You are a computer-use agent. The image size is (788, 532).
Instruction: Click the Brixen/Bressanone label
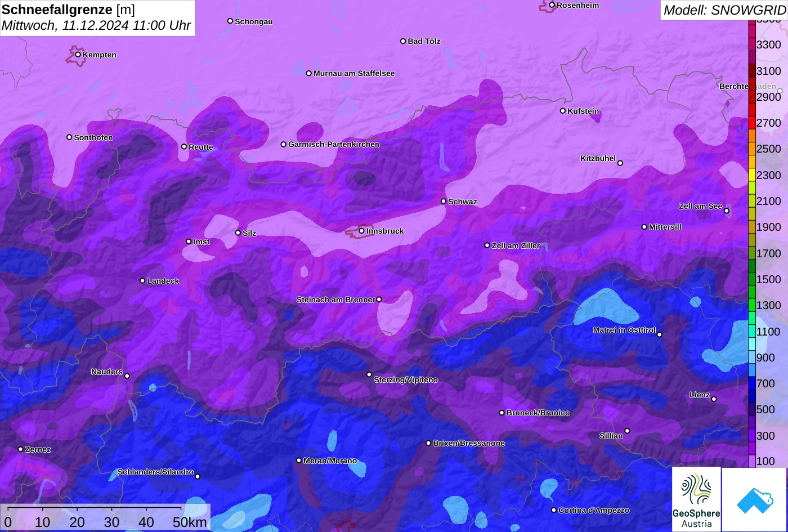pyautogui.click(x=469, y=443)
